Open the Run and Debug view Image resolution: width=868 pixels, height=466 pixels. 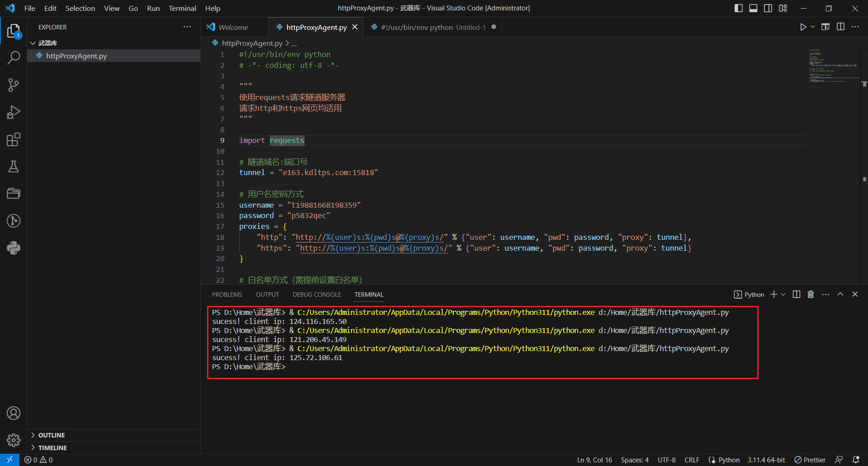pyautogui.click(x=14, y=112)
